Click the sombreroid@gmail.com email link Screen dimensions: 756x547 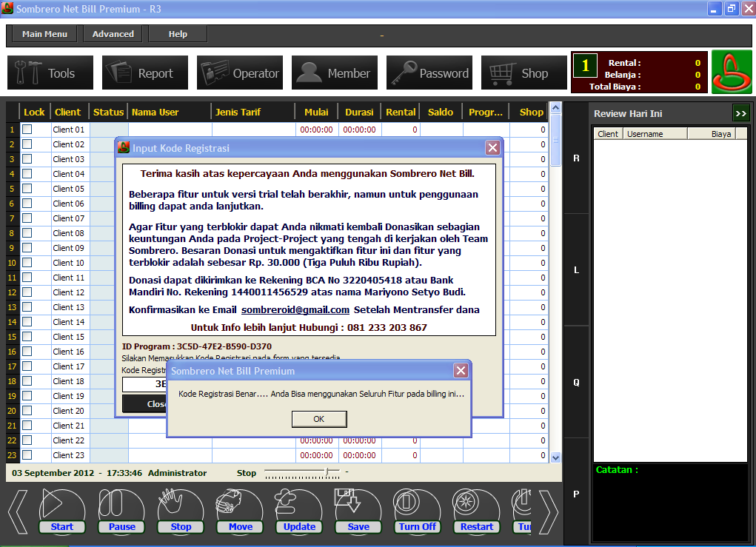[295, 310]
